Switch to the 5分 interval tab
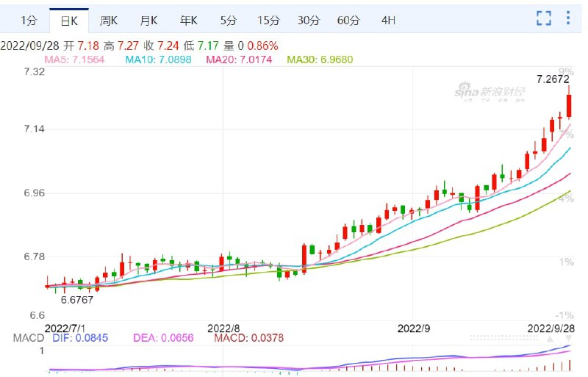The width and height of the screenshot is (588, 377). coord(228,20)
